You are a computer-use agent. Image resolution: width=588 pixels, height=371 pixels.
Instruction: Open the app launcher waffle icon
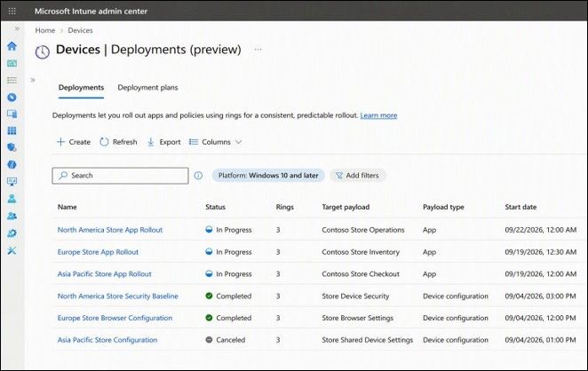click(12, 11)
